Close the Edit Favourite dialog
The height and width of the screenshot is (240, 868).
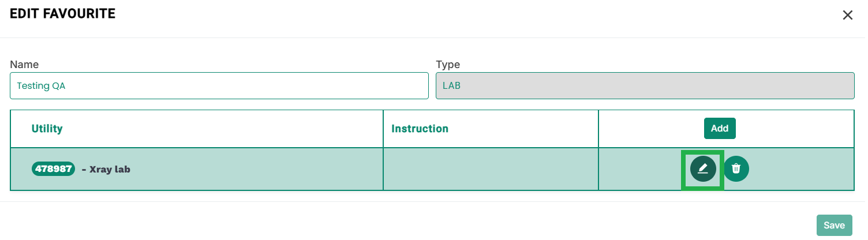click(x=847, y=15)
